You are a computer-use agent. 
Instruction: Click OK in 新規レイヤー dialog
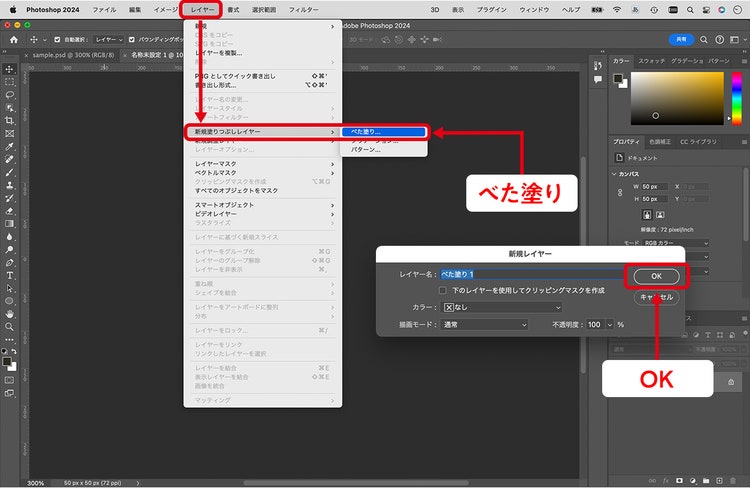tap(656, 276)
